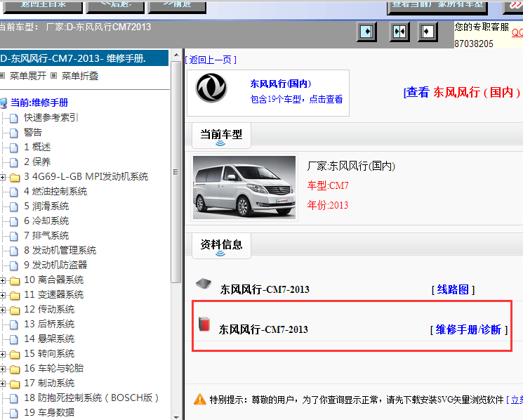The image size is (523, 420).
Task: Open the 线路图 link
Action: click(x=453, y=289)
